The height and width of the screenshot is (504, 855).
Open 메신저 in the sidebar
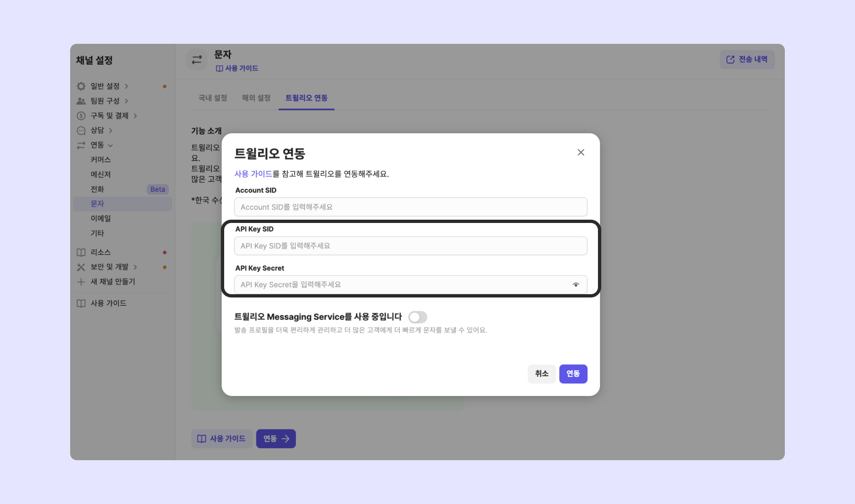tap(101, 175)
